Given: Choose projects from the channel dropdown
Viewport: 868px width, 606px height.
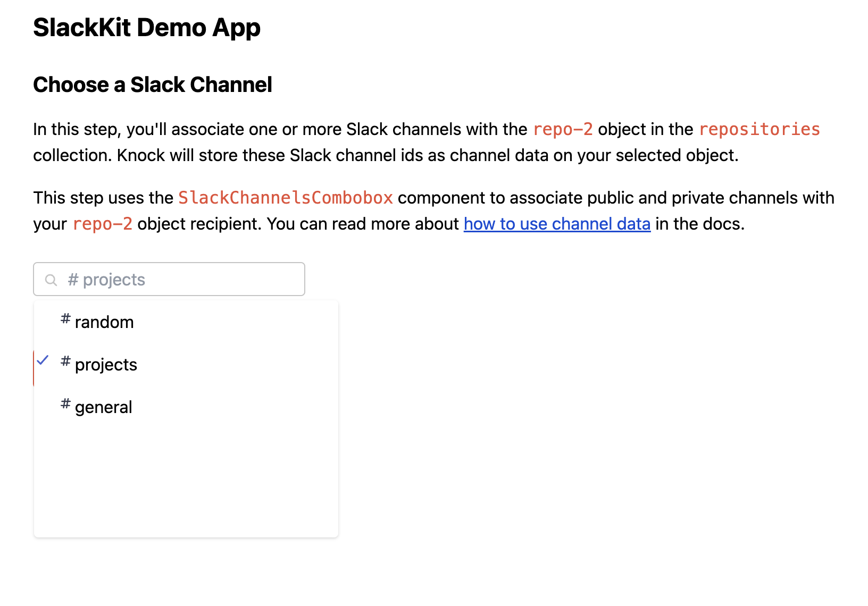Looking at the screenshot, I should (x=105, y=364).
